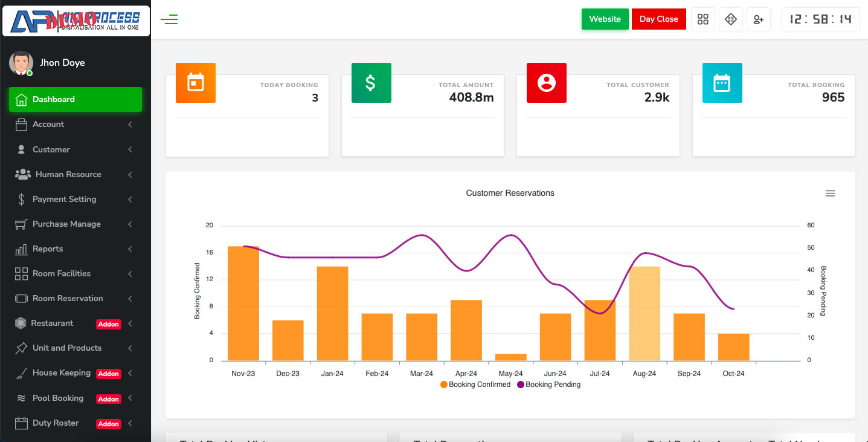Expand the Restaurant chevron
Viewport: 868px width, 442px height.
[x=130, y=323]
